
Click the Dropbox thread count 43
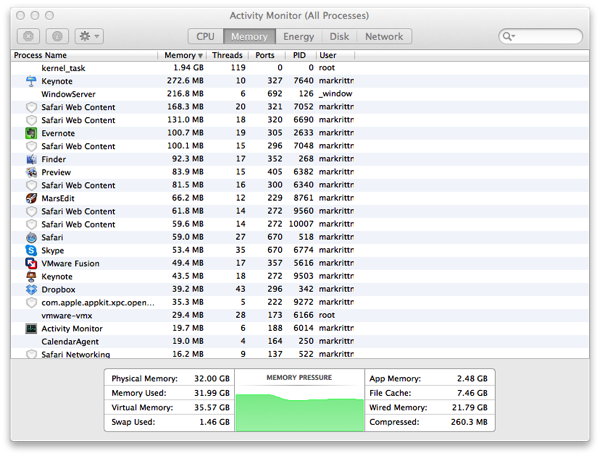point(240,289)
